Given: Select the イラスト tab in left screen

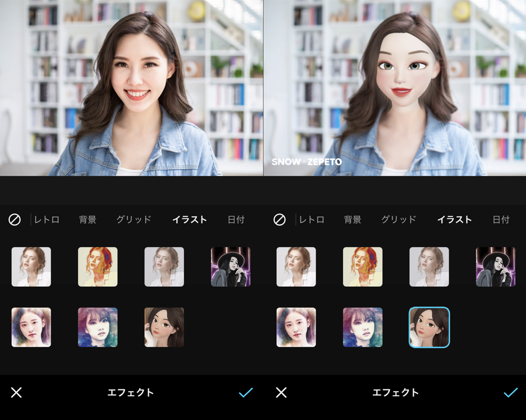Looking at the screenshot, I should click(x=189, y=219).
